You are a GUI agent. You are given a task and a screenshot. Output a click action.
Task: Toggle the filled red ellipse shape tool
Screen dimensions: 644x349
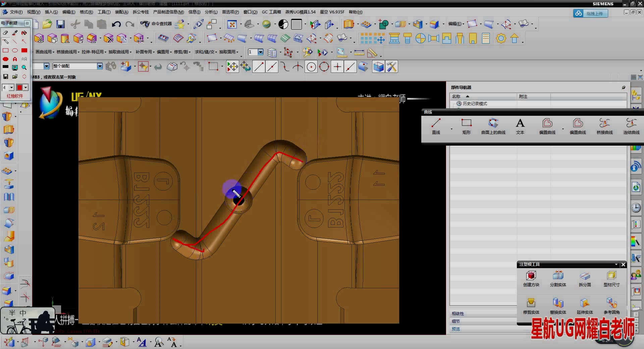tap(5, 59)
